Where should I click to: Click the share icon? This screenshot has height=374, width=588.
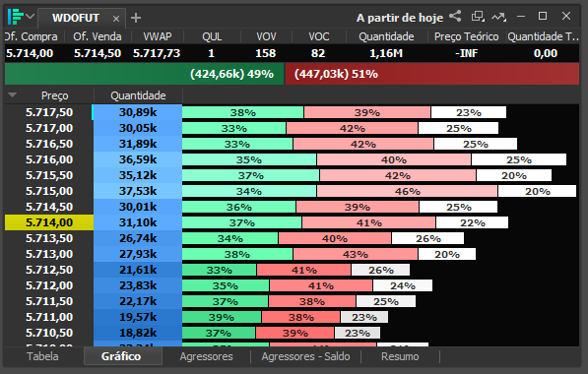(455, 16)
